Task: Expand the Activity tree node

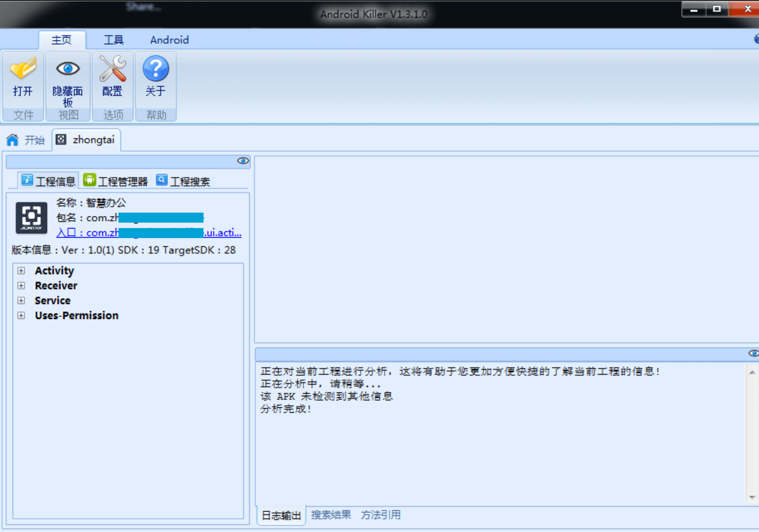Action: click(21, 271)
